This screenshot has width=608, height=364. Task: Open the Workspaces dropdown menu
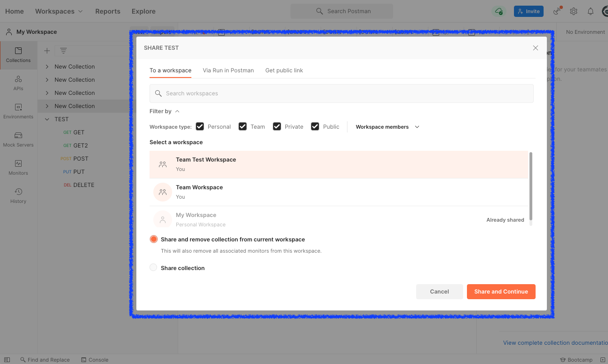click(x=59, y=11)
